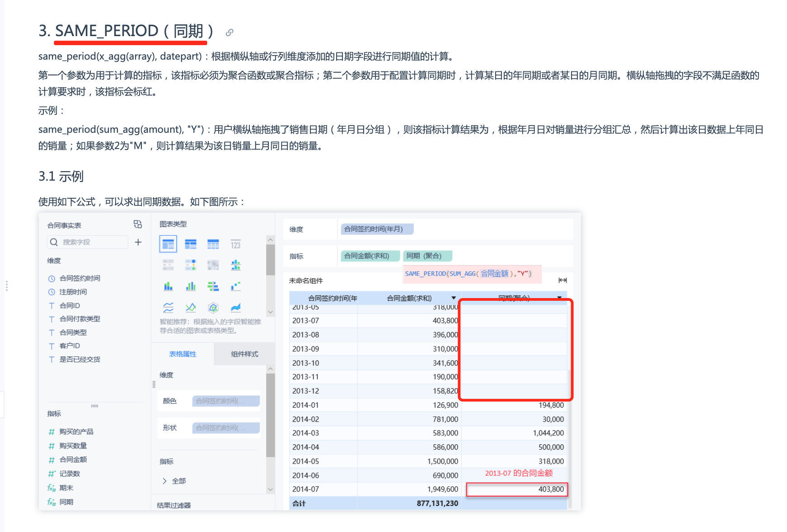This screenshot has width=787, height=532.
Task: Click the 3.1 示例 subheading
Action: [61, 176]
